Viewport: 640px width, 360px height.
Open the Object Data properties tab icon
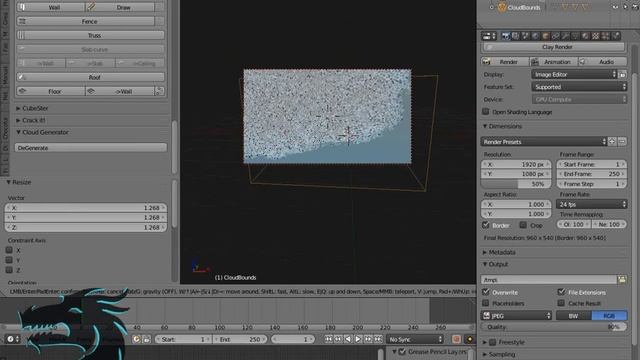coord(576,36)
